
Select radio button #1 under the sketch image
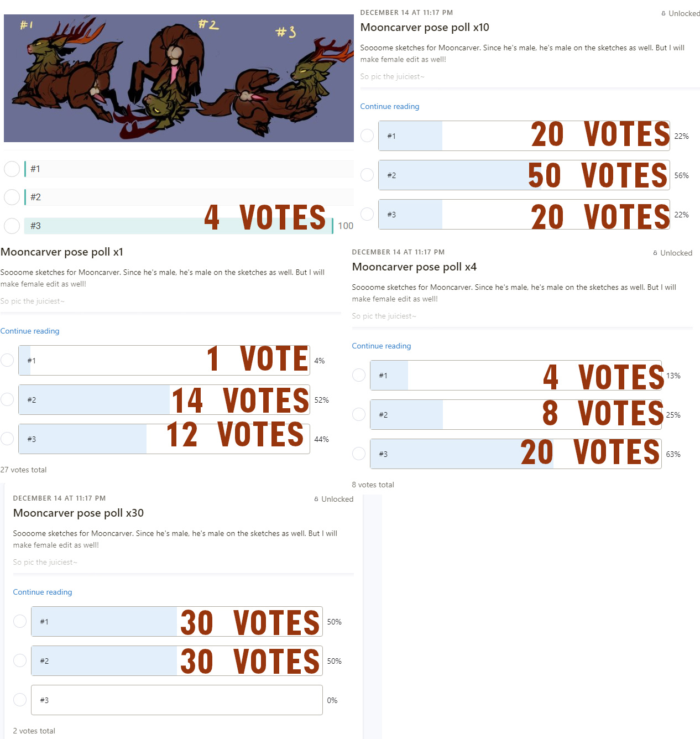pos(12,169)
